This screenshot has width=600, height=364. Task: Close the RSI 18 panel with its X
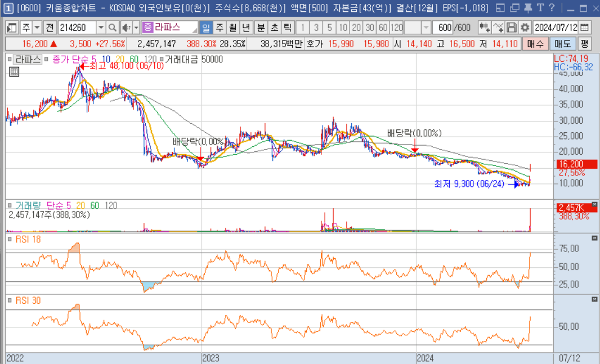[594, 238]
